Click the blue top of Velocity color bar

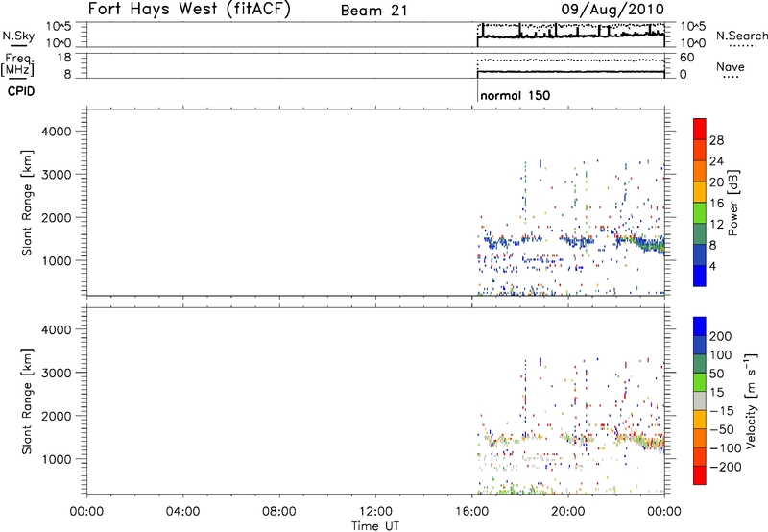(x=700, y=326)
